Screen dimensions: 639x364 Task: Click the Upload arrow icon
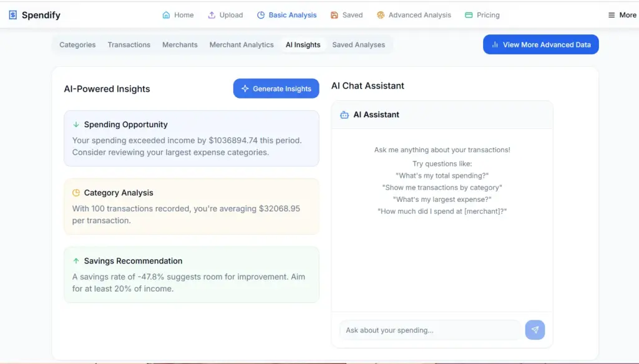pos(210,14)
